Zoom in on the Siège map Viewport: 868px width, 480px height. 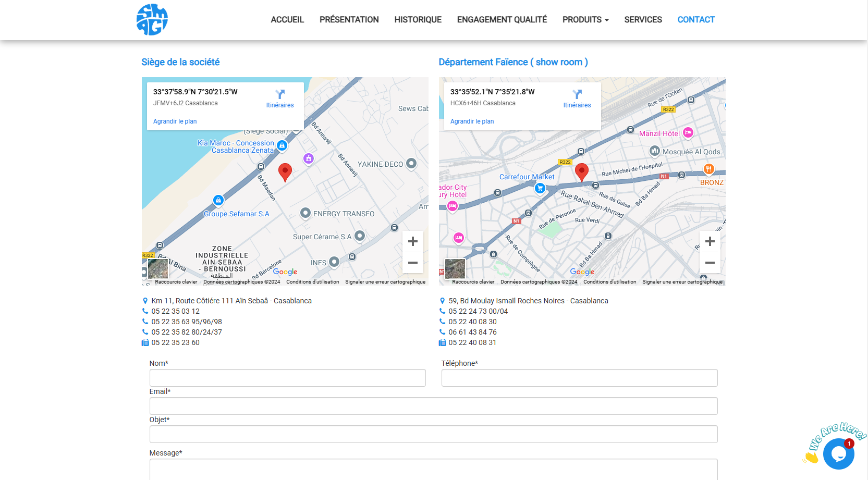tap(412, 241)
